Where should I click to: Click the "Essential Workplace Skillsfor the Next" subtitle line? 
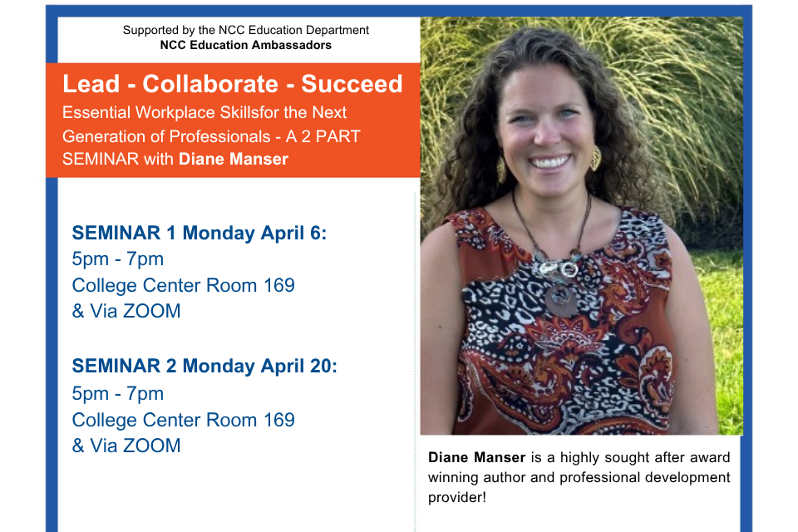tap(204, 112)
